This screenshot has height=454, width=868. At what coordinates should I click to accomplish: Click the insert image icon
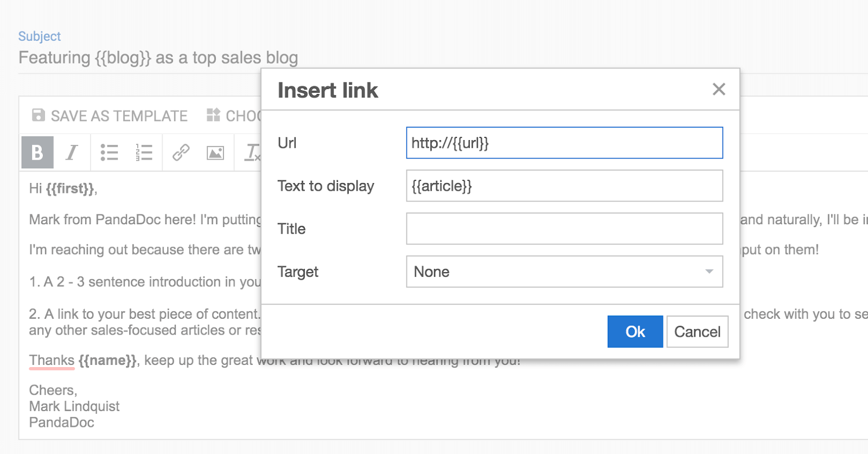[215, 153]
